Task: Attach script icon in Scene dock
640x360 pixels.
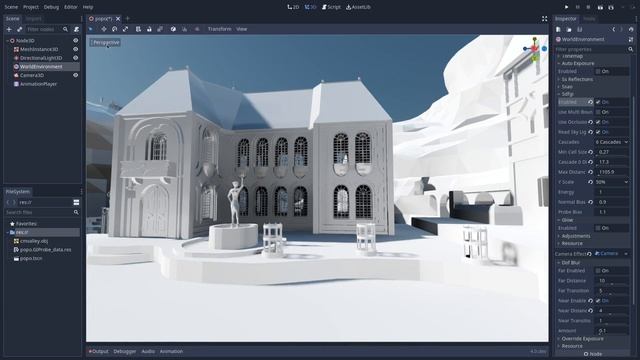Action: pos(76,29)
